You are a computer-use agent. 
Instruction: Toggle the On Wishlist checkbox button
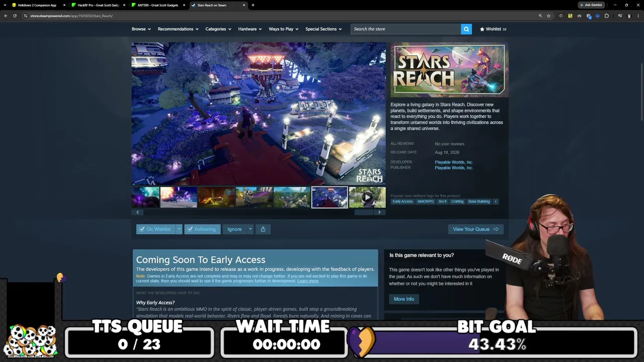(x=155, y=229)
